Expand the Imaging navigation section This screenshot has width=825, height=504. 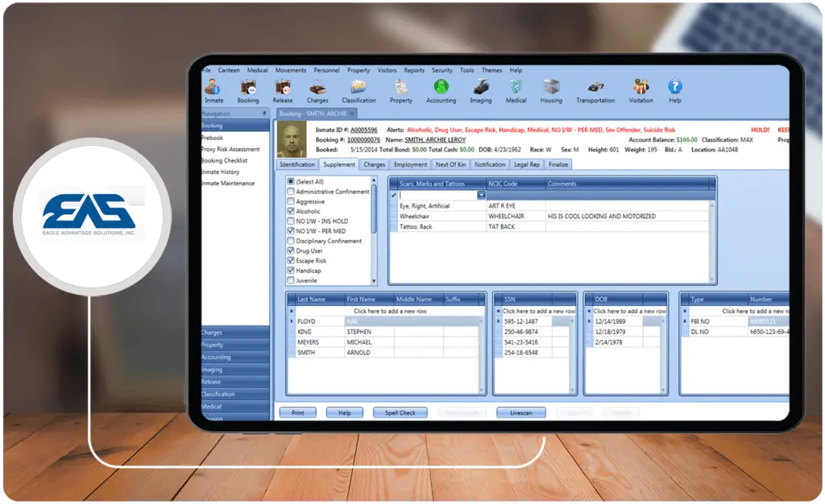tap(234, 370)
